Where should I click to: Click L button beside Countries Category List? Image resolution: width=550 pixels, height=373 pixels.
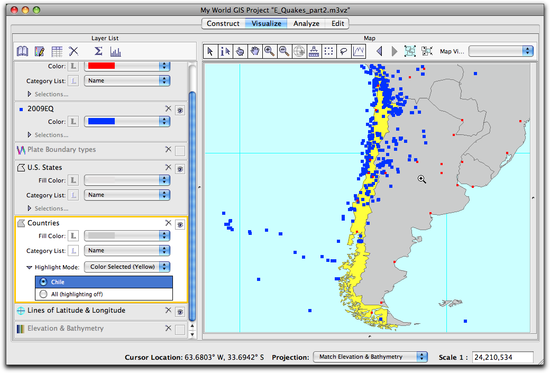[x=73, y=251]
